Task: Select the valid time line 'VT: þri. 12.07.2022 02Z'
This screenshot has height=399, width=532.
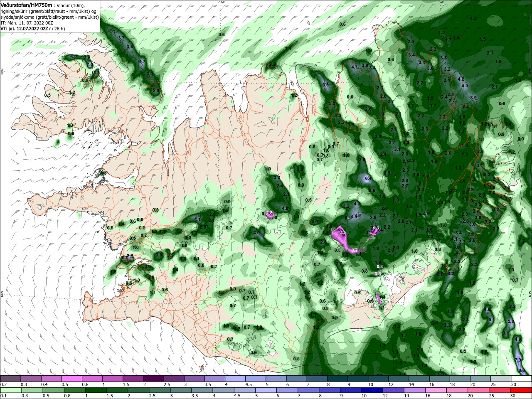Action: (x=24, y=29)
